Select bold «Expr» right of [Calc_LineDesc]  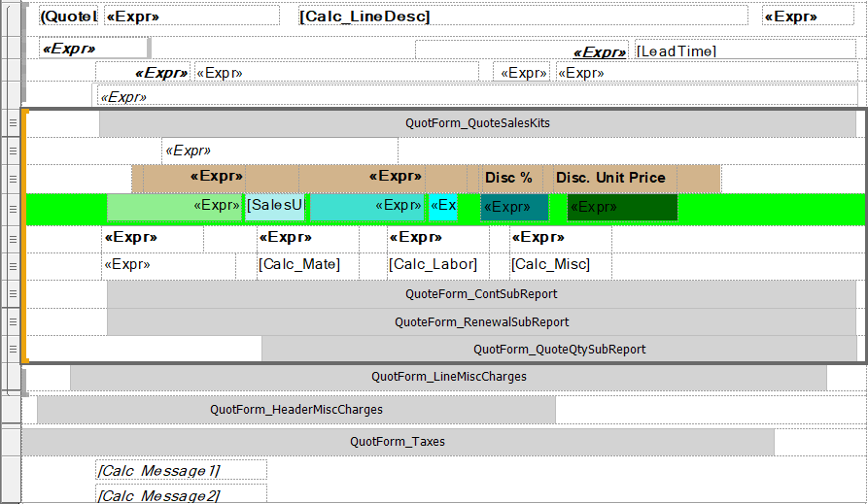[808, 17]
